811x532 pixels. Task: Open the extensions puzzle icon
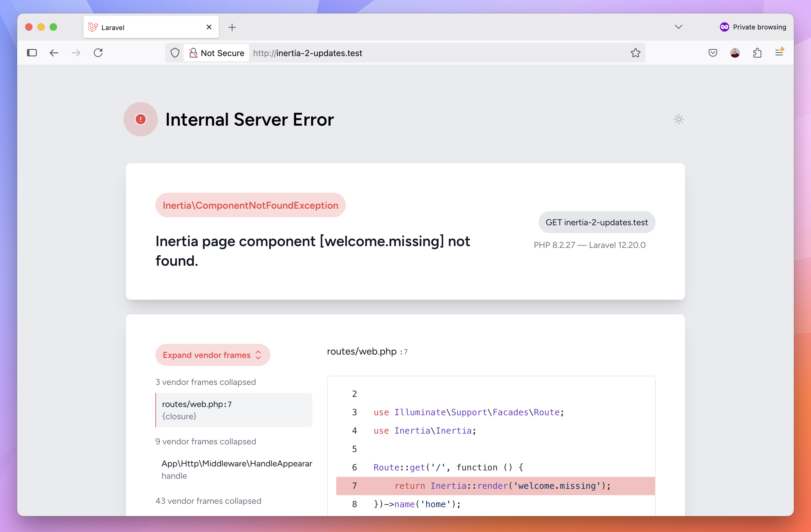tap(757, 53)
